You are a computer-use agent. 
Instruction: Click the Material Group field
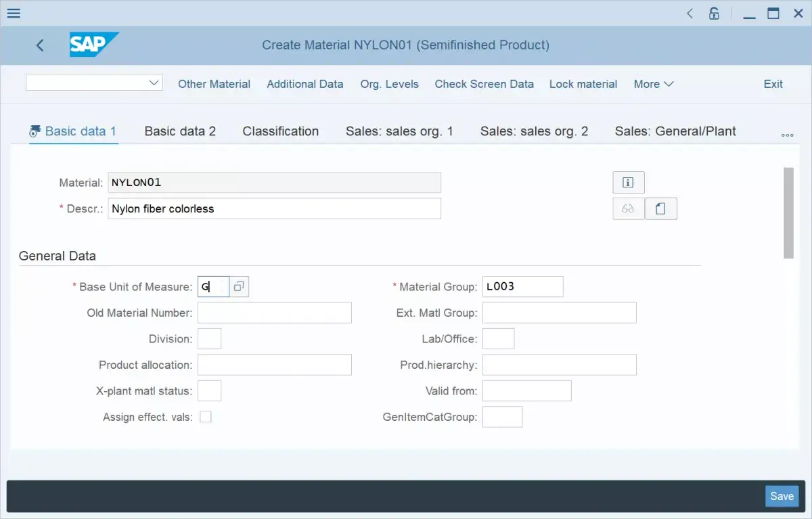click(x=522, y=287)
